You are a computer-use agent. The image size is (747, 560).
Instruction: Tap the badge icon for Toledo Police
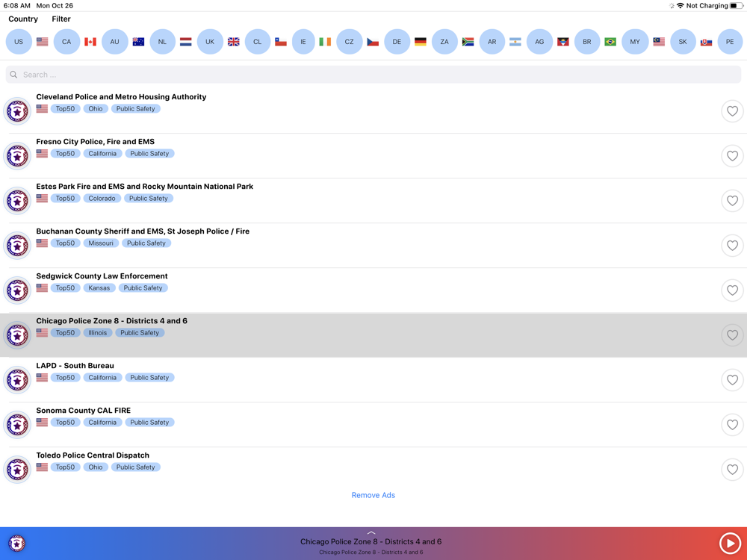17,469
